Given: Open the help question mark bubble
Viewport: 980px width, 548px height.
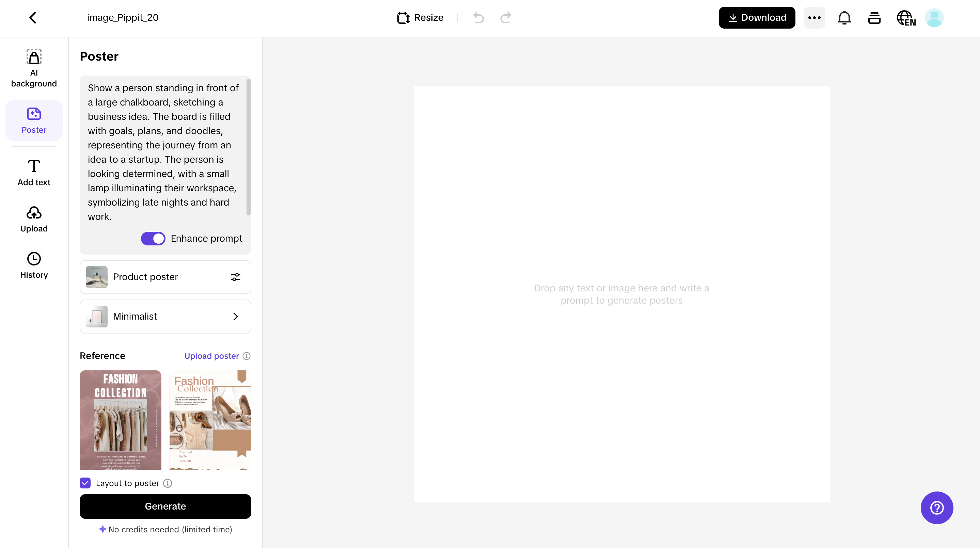Looking at the screenshot, I should [x=937, y=507].
